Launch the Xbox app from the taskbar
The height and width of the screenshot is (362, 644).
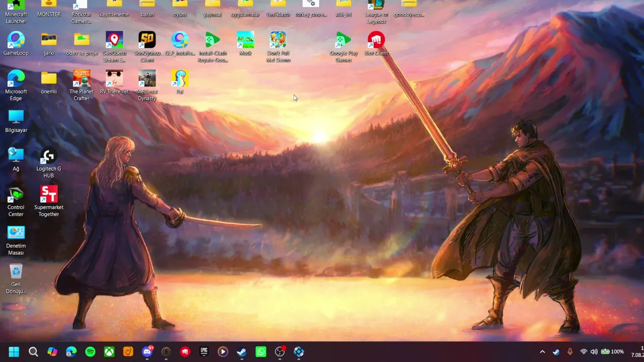tap(109, 352)
